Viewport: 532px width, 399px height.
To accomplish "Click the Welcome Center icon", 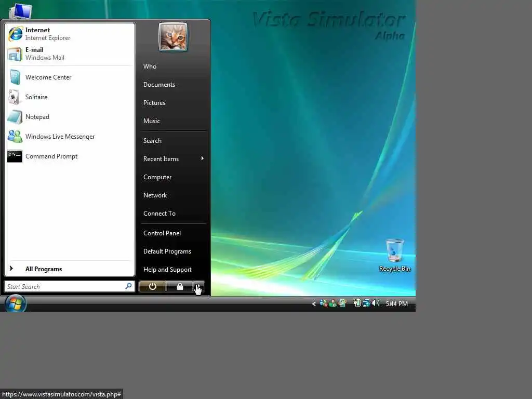I will pyautogui.click(x=15, y=77).
